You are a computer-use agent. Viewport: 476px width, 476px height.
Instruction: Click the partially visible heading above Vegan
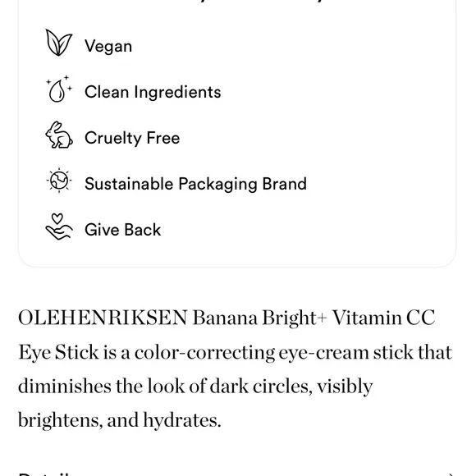point(237,2)
